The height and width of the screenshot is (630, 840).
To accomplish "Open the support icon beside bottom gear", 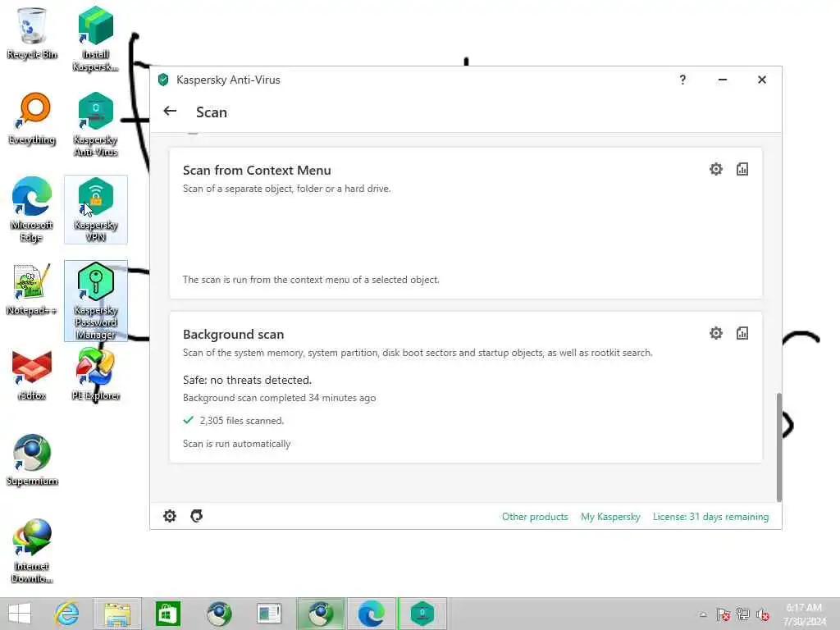I will [197, 516].
